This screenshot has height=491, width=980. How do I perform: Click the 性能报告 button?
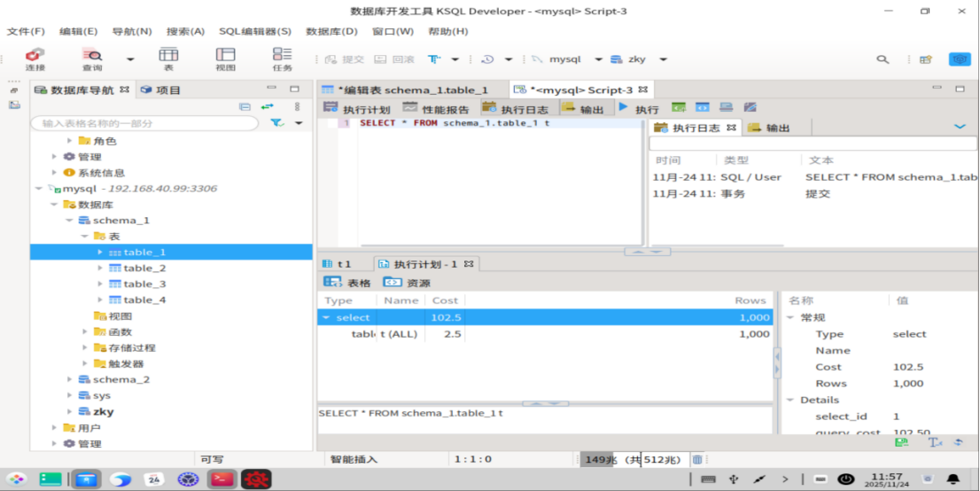click(x=439, y=109)
